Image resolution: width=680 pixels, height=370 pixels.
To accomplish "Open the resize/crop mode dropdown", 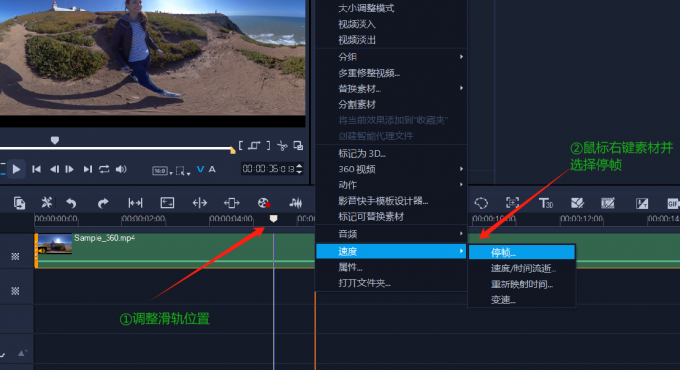I will [183, 171].
